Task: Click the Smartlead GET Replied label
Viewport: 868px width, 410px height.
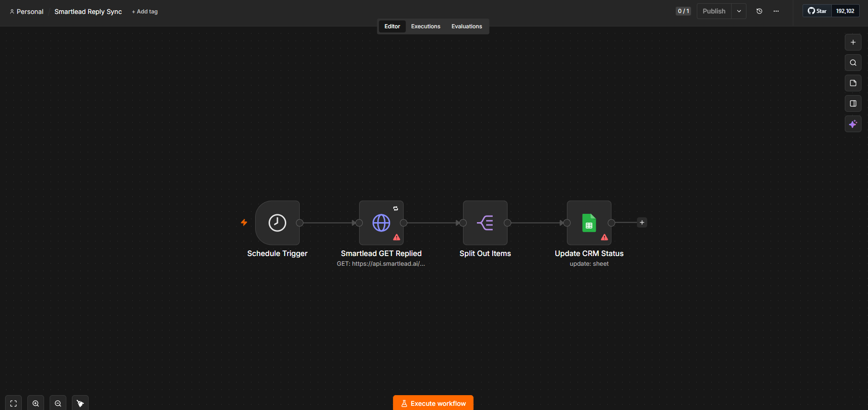Action: 381,253
